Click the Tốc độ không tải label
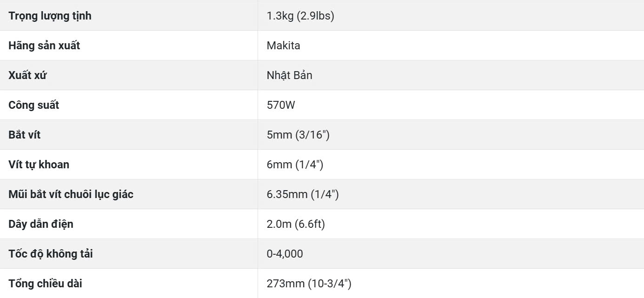This screenshot has height=298, width=644. pyautogui.click(x=51, y=254)
